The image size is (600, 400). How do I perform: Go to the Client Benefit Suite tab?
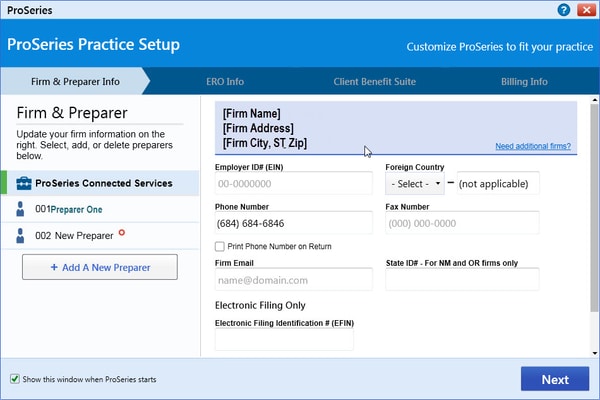tap(374, 82)
